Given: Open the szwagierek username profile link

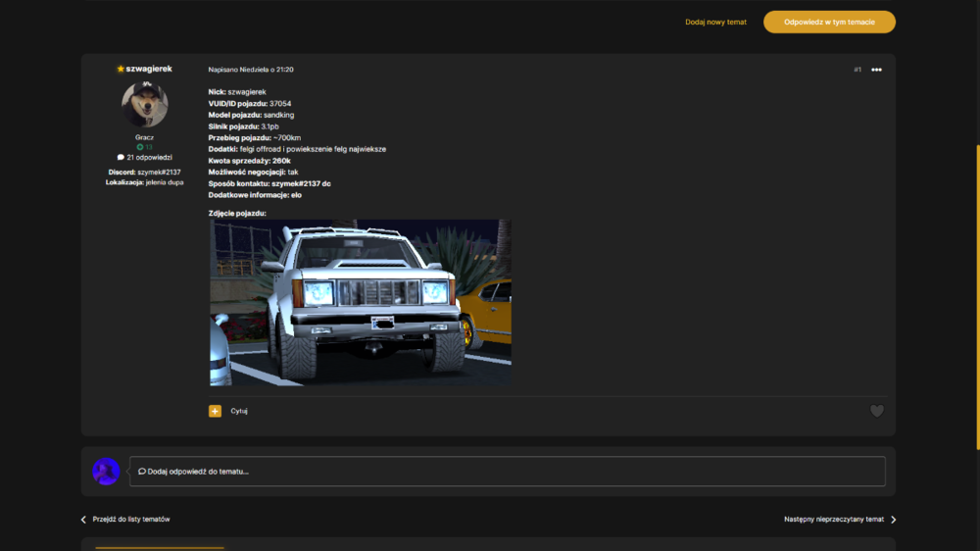Looking at the screenshot, I should 149,69.
